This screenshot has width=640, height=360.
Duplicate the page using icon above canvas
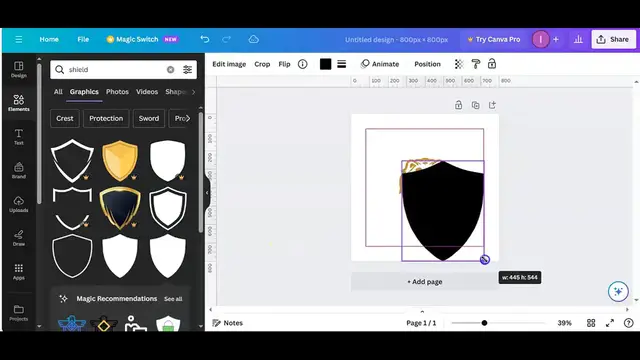tap(476, 105)
